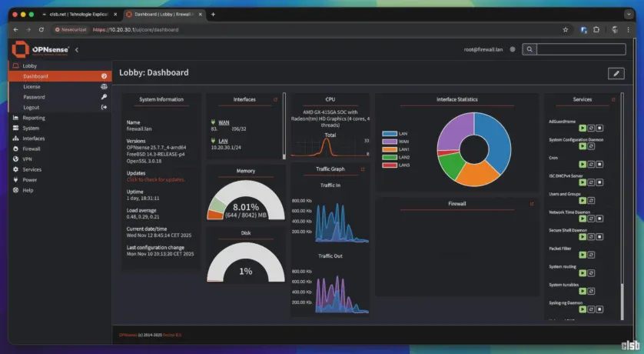Select the Logout menu entry

pyautogui.click(x=60, y=107)
